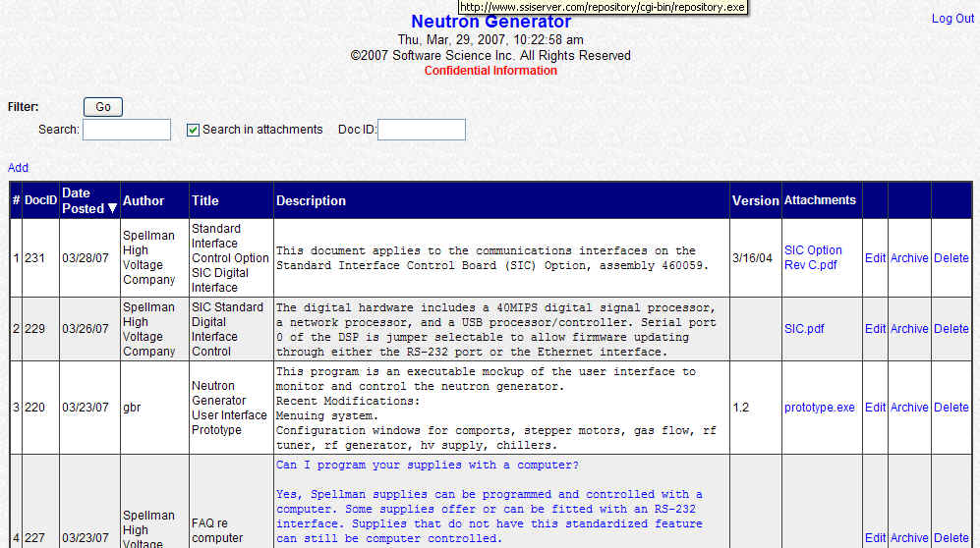980x548 pixels.
Task: Delete the Standard Interface Control Option document
Action: (x=951, y=257)
